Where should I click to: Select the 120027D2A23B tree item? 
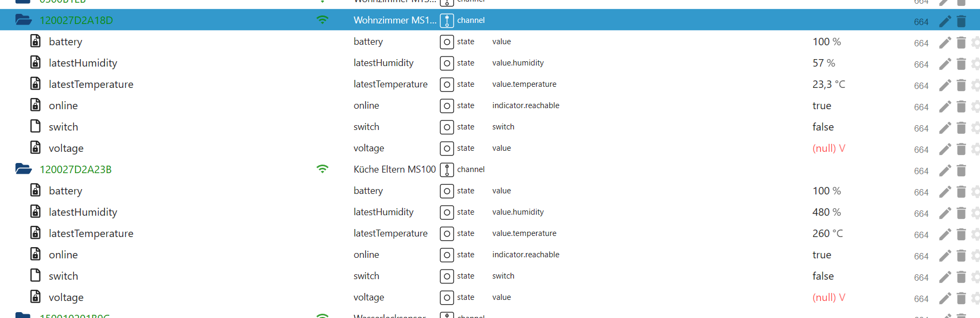pyautogui.click(x=75, y=169)
